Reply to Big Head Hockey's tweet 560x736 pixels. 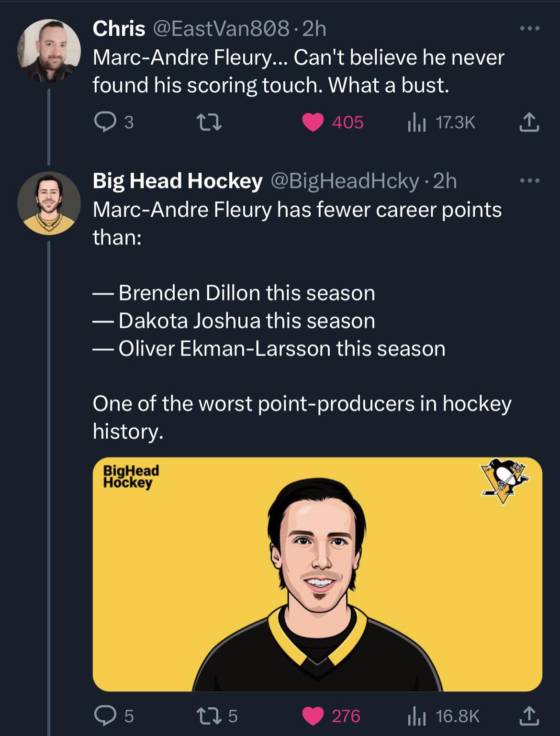pyautogui.click(x=105, y=716)
